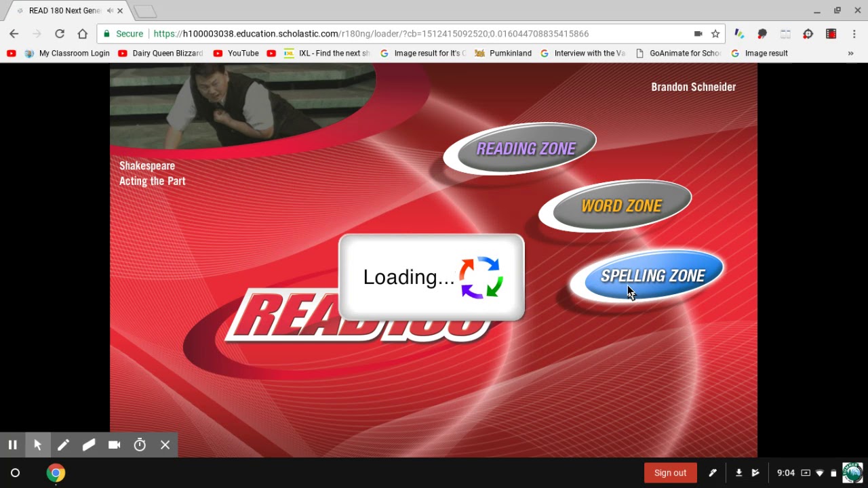
Task: Open the Chrome three-dot menu
Action: coord(854,33)
